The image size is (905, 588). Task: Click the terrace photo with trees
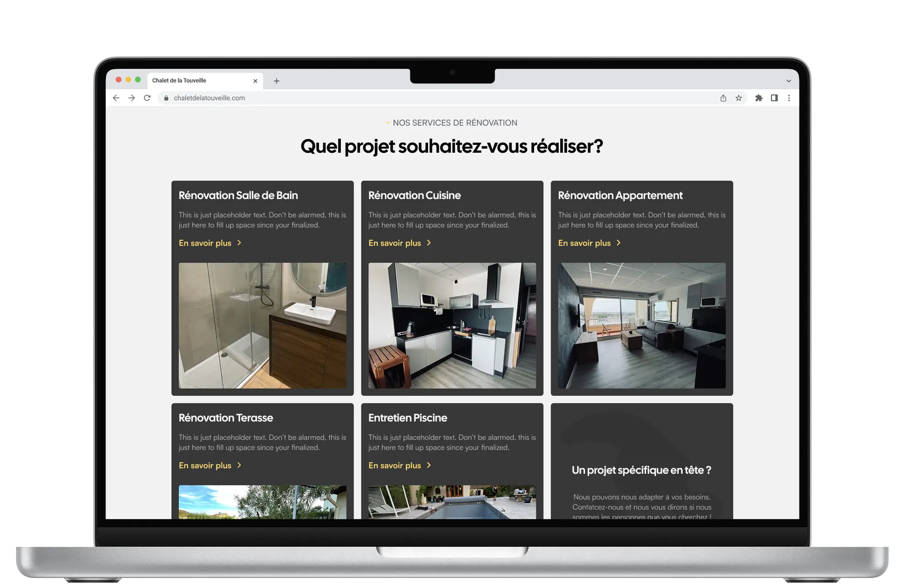coord(263,502)
